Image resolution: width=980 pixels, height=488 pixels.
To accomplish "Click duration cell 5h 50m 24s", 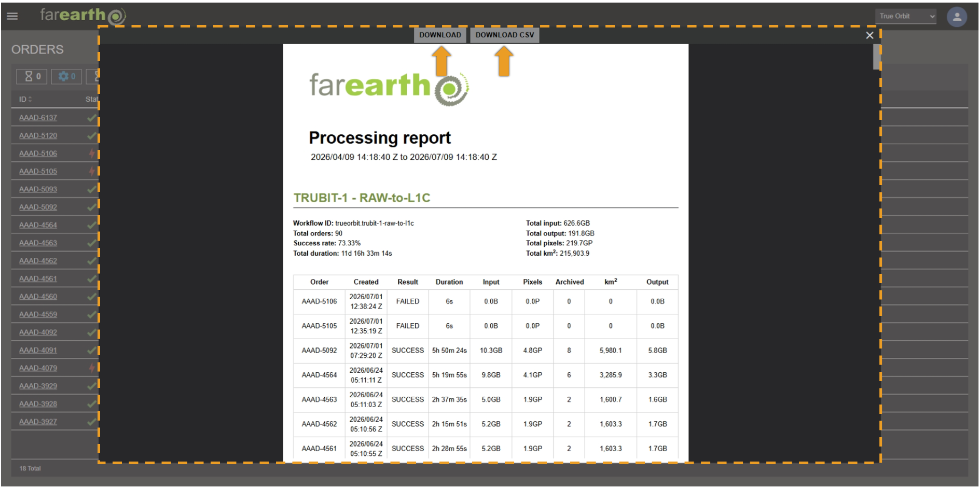I will coord(449,351).
